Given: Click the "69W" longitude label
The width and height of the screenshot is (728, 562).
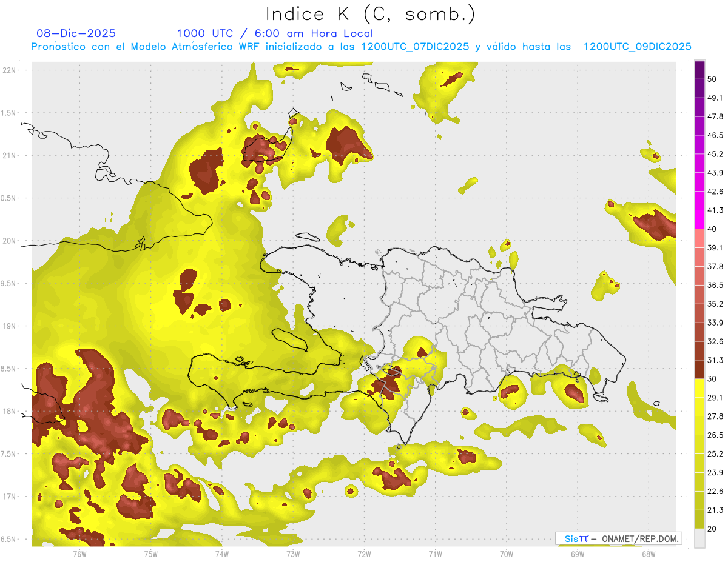Looking at the screenshot, I should click(x=577, y=554).
